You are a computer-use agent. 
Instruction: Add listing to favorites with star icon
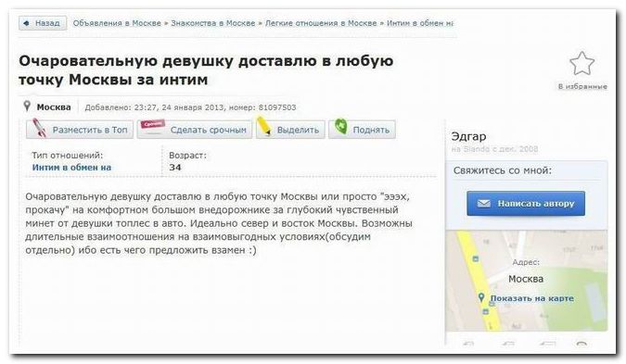pos(581,64)
